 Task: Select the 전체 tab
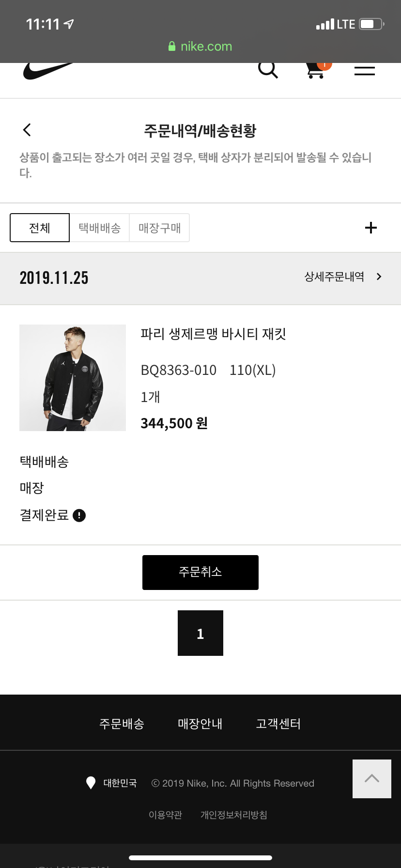[40, 228]
